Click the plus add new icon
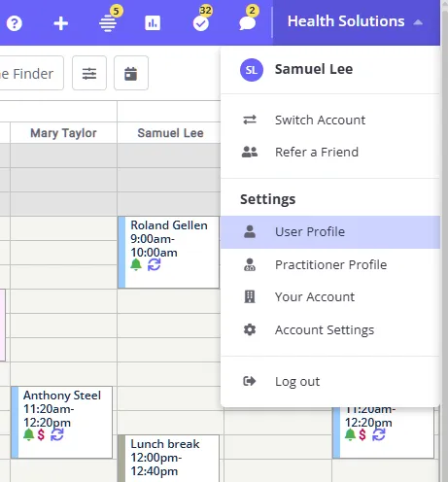The width and height of the screenshot is (448, 482). (x=61, y=23)
